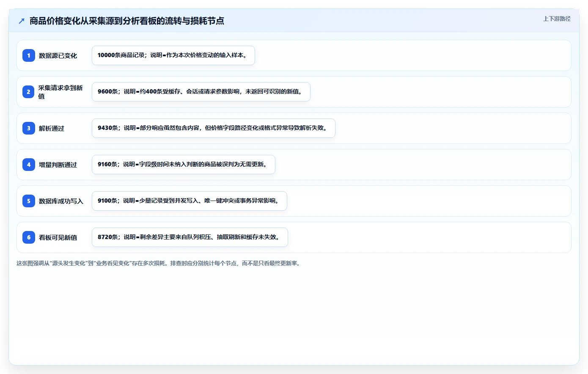
Task: Click step number 4 badge
Action: [x=29, y=165]
